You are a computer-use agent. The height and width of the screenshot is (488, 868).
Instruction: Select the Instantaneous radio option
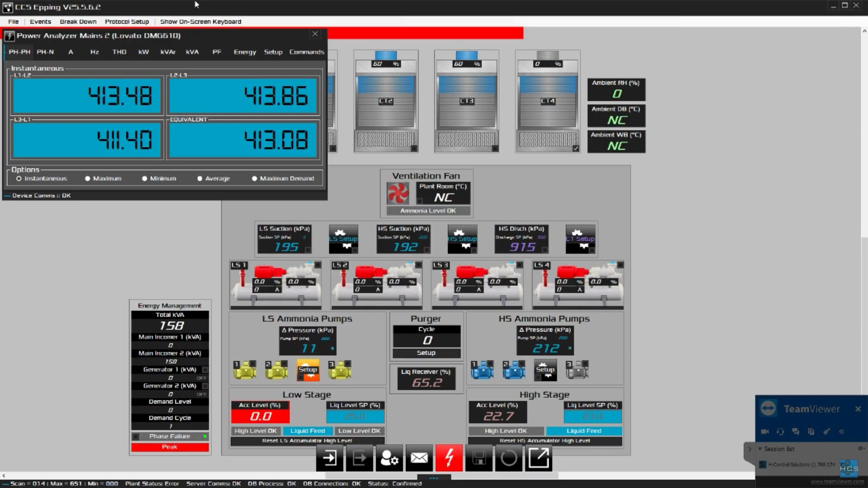tap(19, 179)
